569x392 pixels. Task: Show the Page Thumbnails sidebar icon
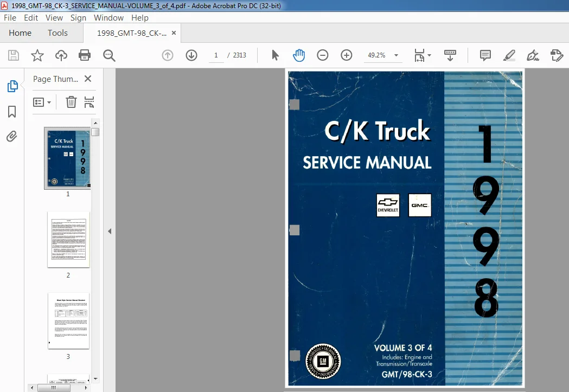pos(12,86)
